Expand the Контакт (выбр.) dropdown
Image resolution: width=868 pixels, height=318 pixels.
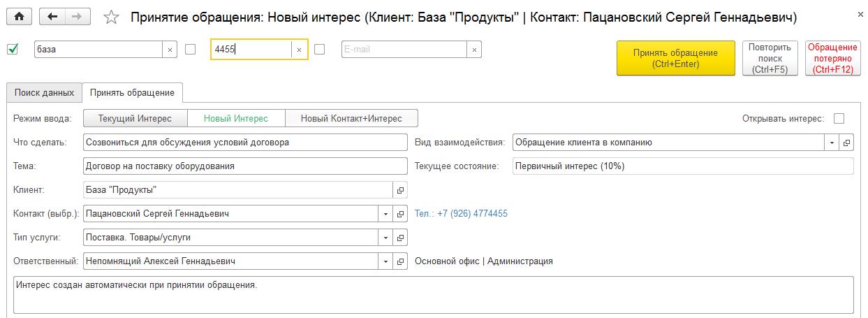(x=386, y=214)
